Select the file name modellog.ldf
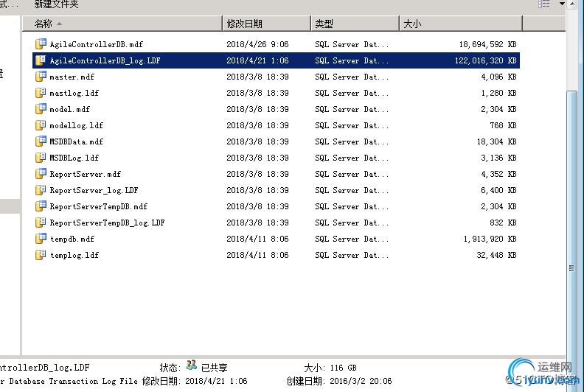 click(x=77, y=125)
